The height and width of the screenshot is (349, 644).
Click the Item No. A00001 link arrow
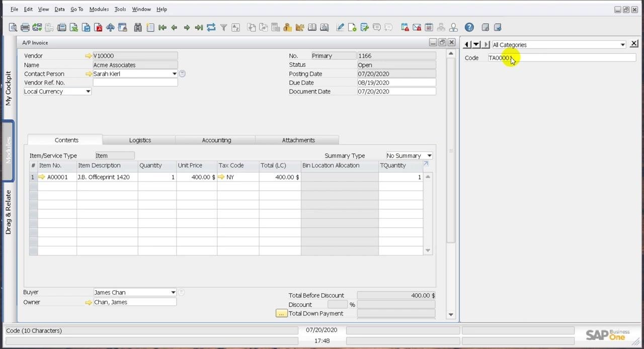coord(42,177)
